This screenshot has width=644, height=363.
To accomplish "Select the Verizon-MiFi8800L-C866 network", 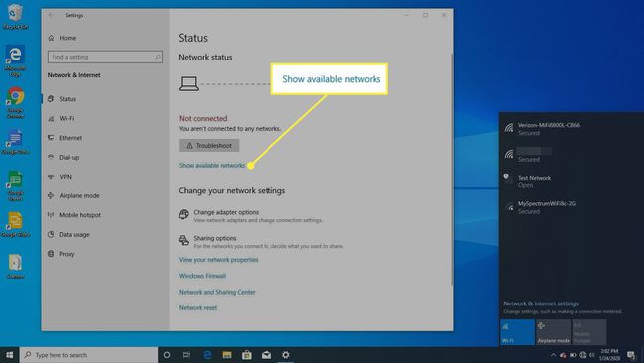I will click(x=571, y=129).
